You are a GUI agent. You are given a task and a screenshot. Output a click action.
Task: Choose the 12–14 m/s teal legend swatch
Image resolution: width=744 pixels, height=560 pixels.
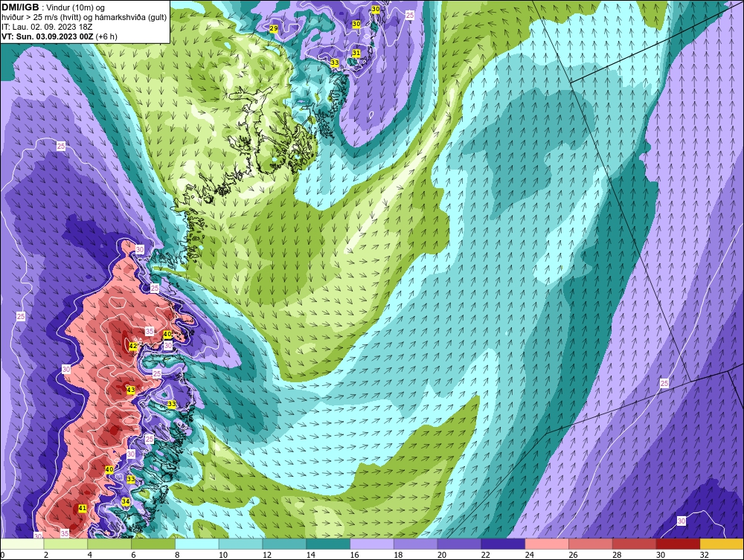[284, 544]
